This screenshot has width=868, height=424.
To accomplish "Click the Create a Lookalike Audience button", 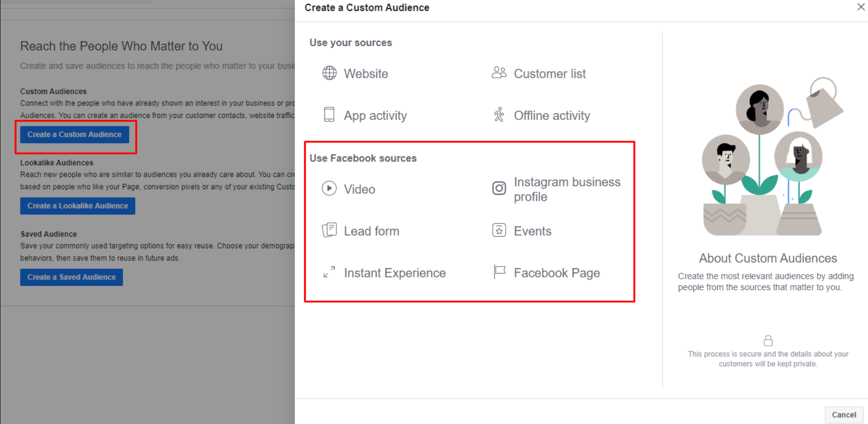I will (78, 206).
